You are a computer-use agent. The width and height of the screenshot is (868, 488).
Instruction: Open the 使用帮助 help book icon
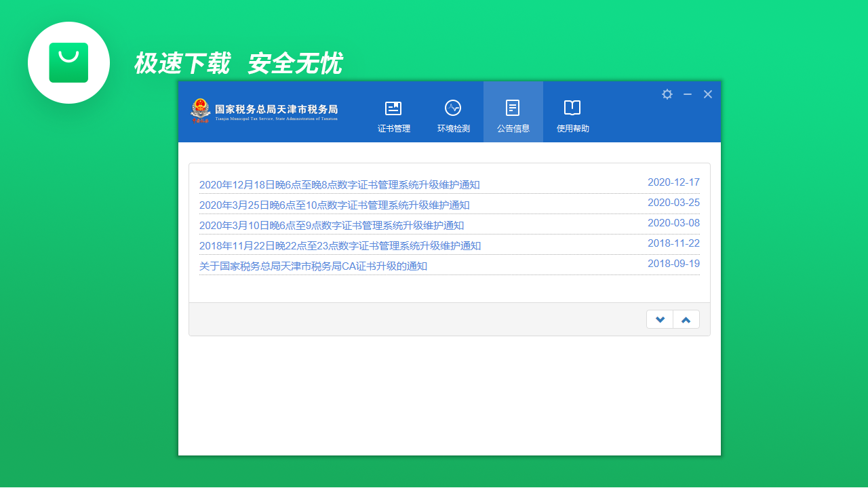point(572,107)
